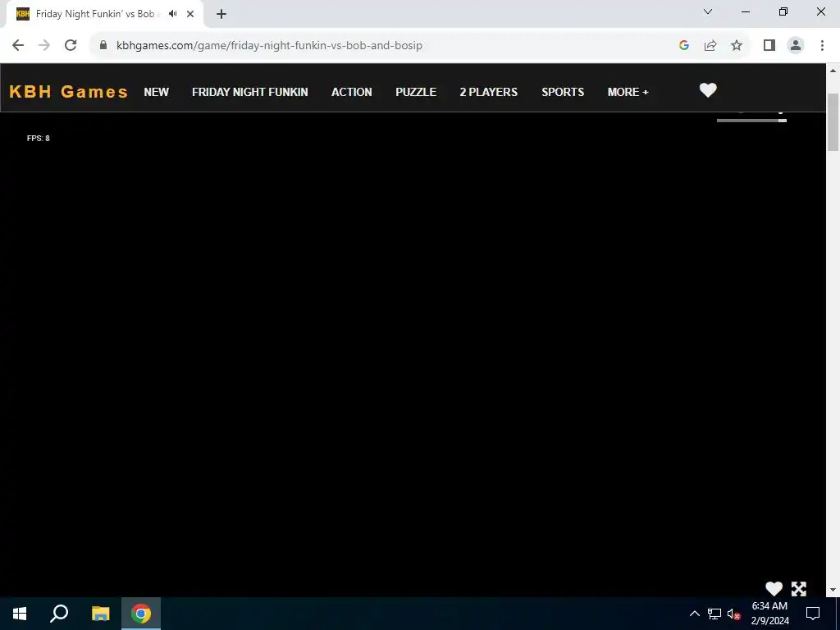Screen dimensions: 840x630
Task: Click the heart favorites icon in header
Action: (x=708, y=90)
